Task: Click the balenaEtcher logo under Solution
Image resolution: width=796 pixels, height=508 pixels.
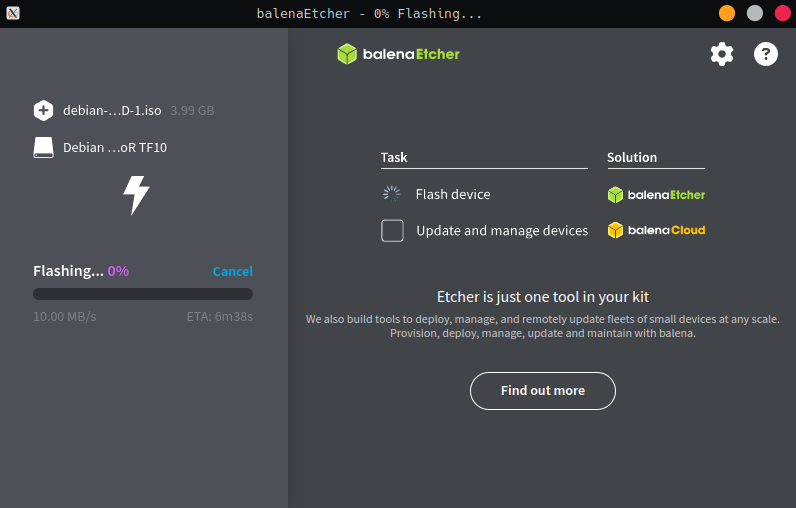Action: click(x=656, y=194)
